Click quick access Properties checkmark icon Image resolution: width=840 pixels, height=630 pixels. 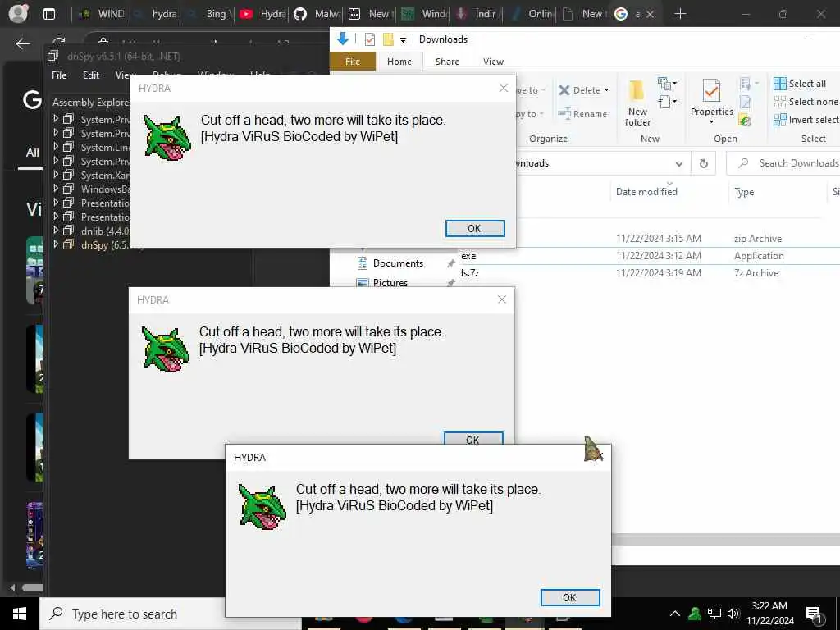(x=370, y=39)
